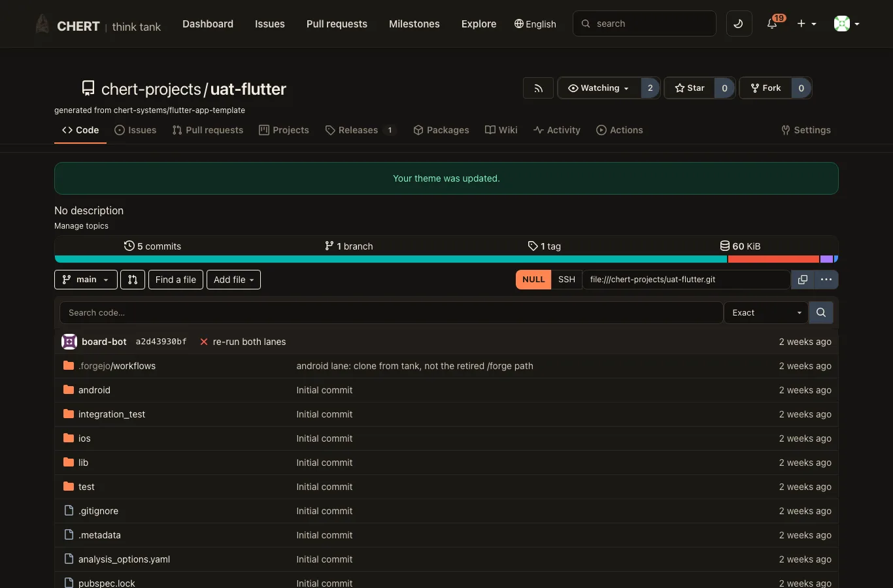View the 1 tag link

tap(545, 246)
